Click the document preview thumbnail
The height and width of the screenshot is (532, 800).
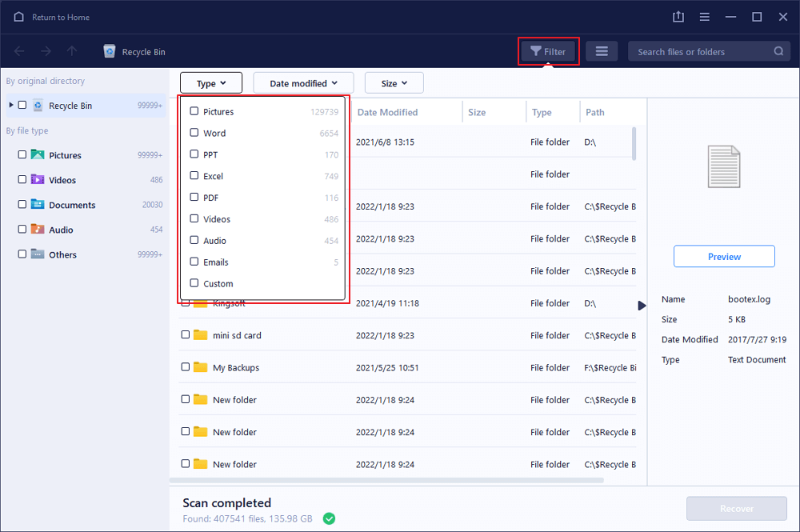(724, 166)
